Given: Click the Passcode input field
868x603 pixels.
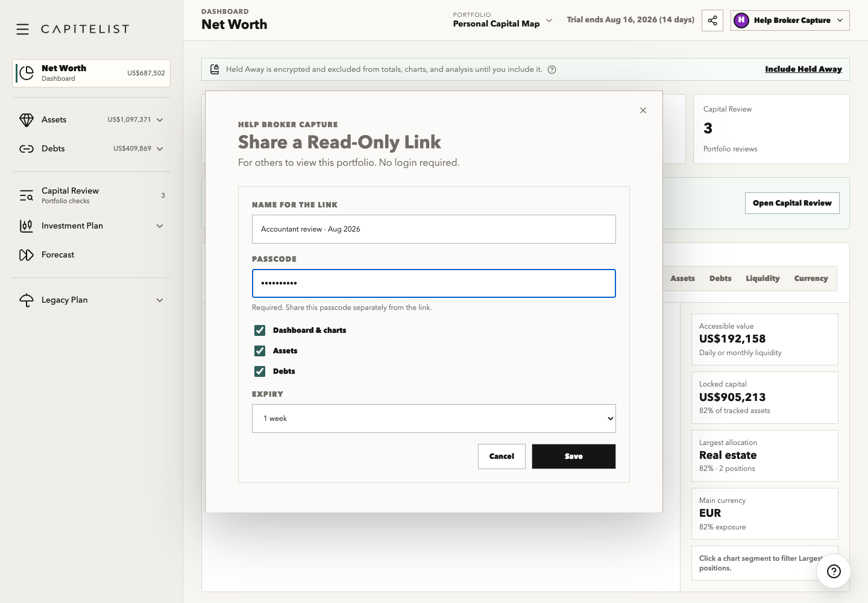Looking at the screenshot, I should point(434,283).
